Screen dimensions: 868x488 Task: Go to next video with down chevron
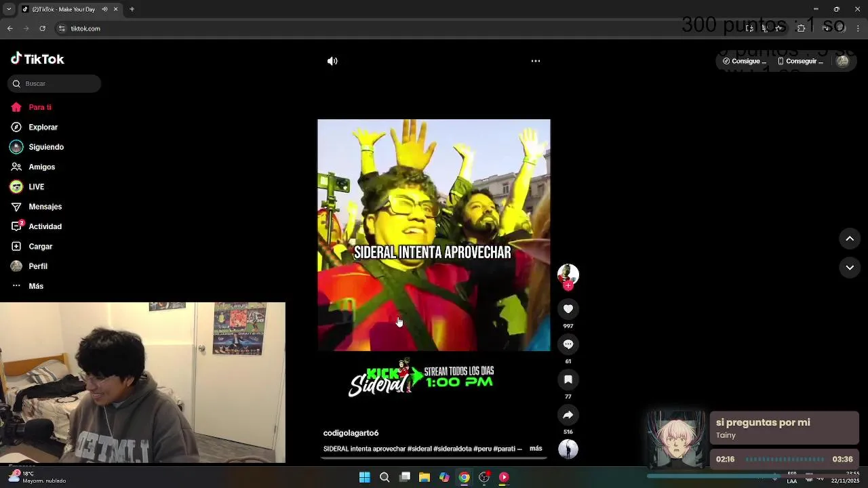tap(850, 268)
